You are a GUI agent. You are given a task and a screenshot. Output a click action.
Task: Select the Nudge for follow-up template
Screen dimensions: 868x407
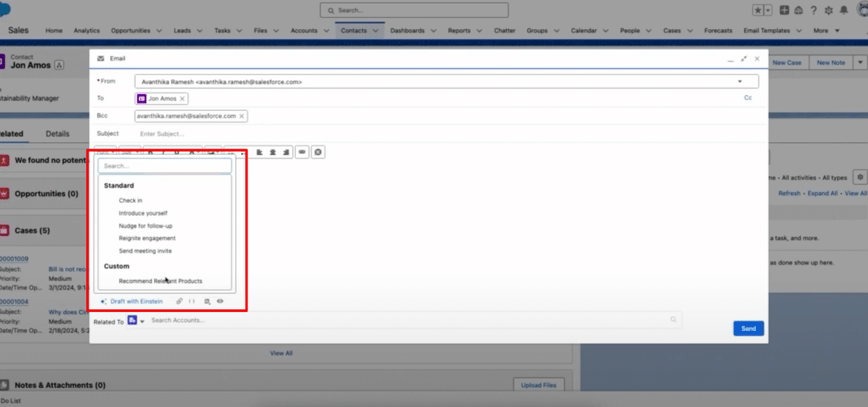point(145,226)
